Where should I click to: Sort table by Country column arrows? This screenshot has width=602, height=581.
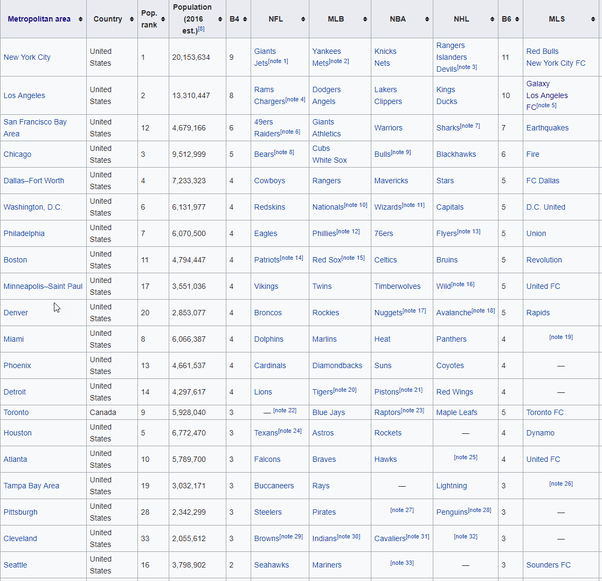tap(132, 19)
